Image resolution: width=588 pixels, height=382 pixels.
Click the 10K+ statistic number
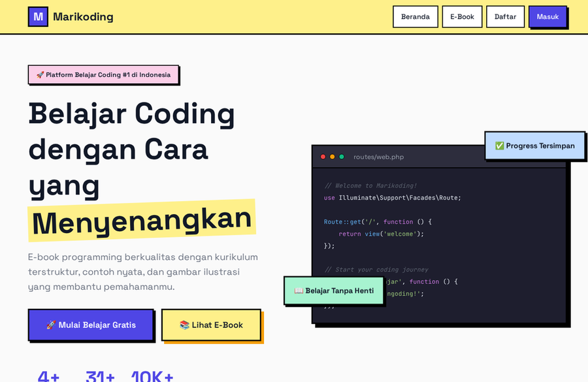click(x=152, y=376)
